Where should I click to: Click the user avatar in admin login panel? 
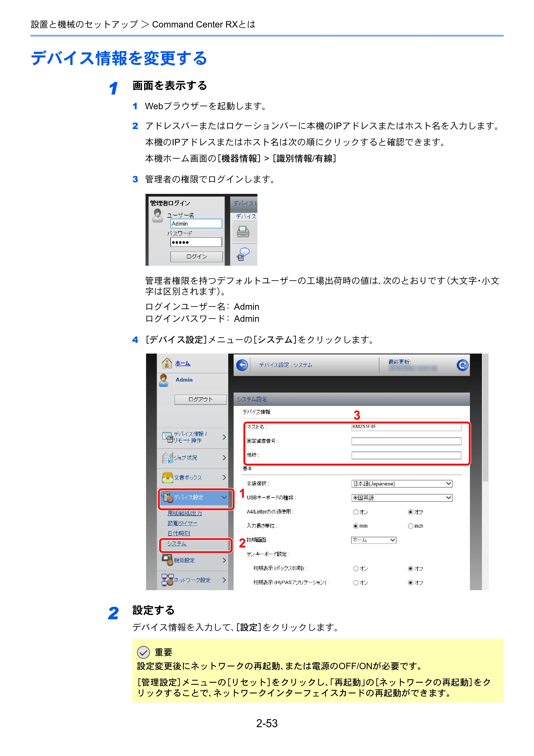pyautogui.click(x=157, y=216)
